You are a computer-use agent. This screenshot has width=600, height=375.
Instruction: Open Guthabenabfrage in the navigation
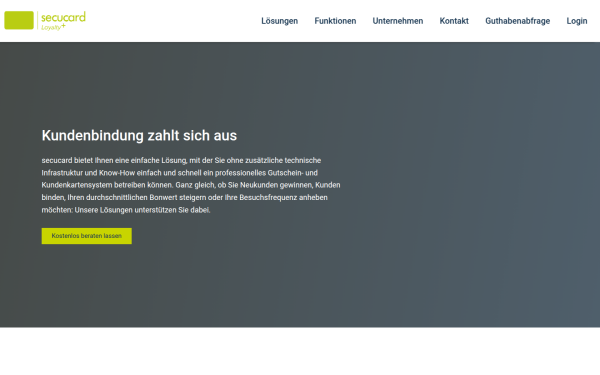517,21
